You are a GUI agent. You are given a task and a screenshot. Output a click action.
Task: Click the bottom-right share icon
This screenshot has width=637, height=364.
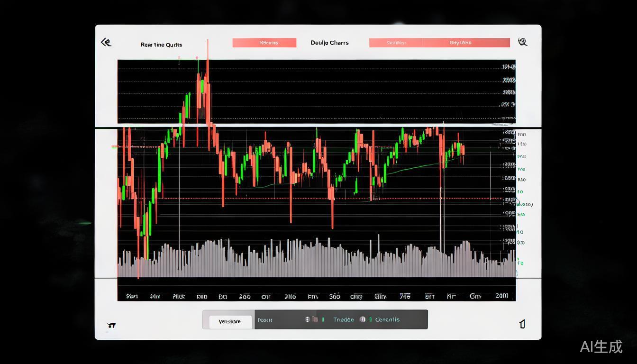[x=522, y=324]
